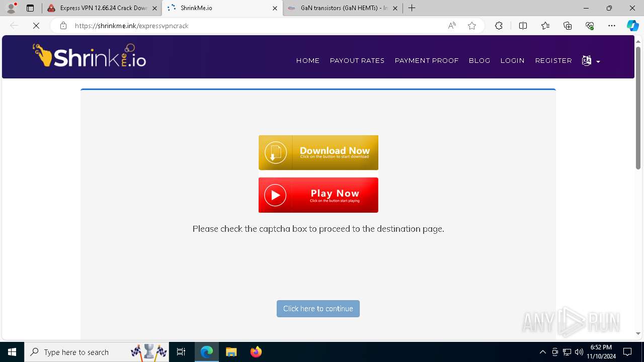Go to the BLOG page
This screenshot has height=362, width=644.
(479, 60)
